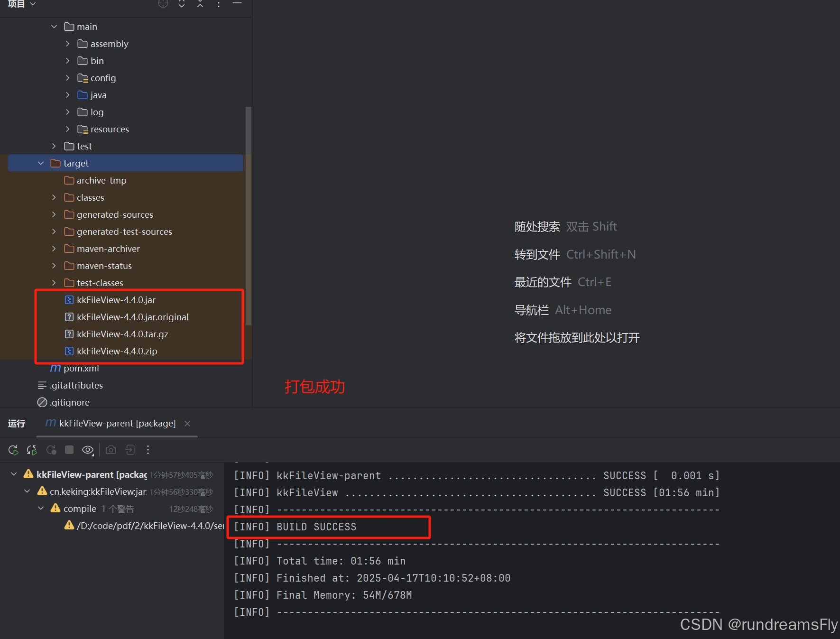Collapse the main folder
Image resolution: width=840 pixels, height=639 pixels.
point(54,27)
